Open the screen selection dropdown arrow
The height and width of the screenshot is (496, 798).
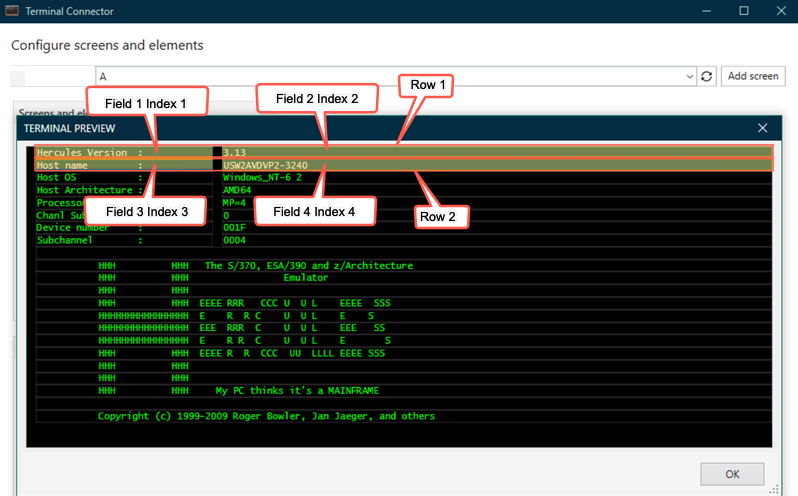(x=689, y=77)
